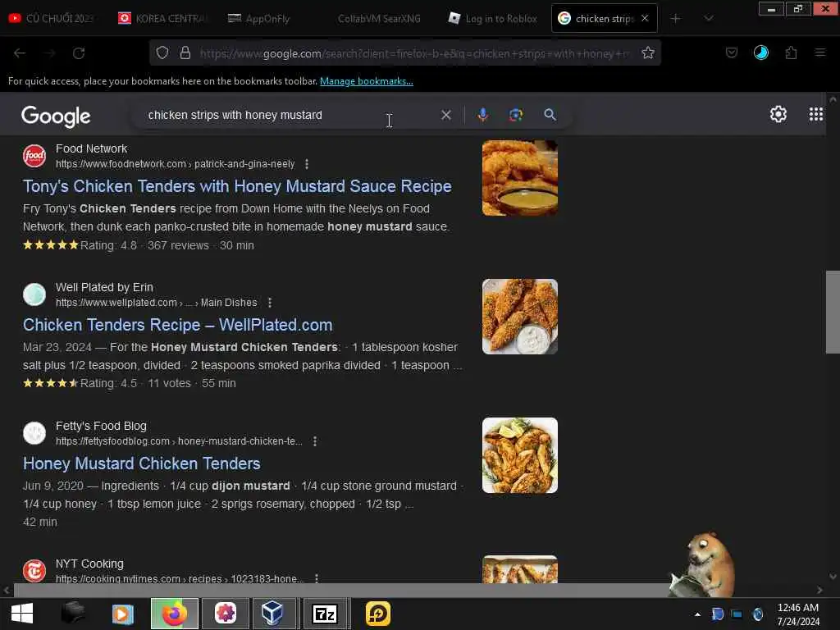This screenshot has width=840, height=630.
Task: Switch to the AppOnFly tab
Action: (x=268, y=18)
